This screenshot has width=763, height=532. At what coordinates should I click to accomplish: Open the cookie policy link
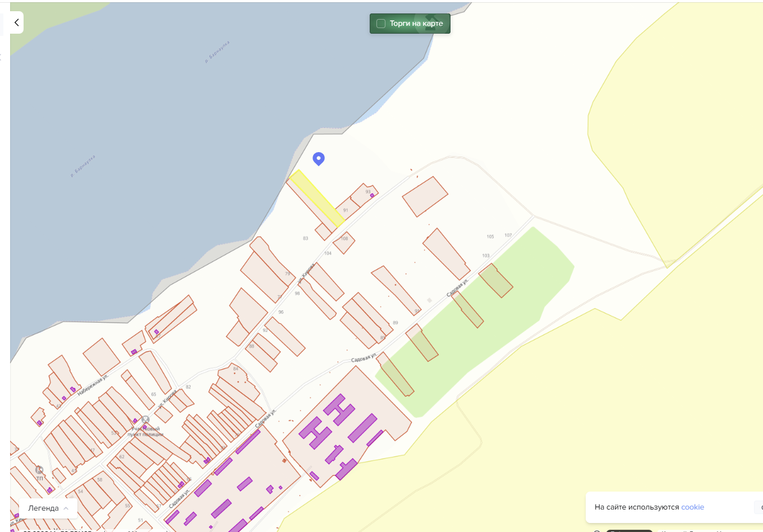pos(692,507)
